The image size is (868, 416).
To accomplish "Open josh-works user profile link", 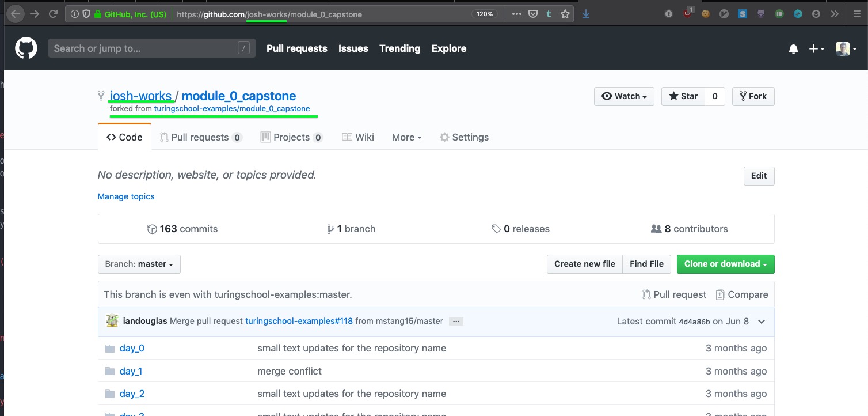I will 140,96.
